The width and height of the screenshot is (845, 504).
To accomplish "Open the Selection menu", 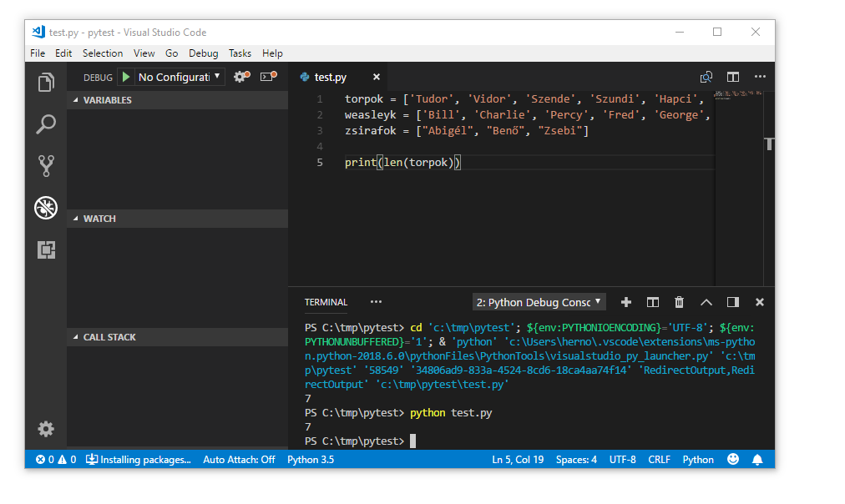I will (103, 53).
